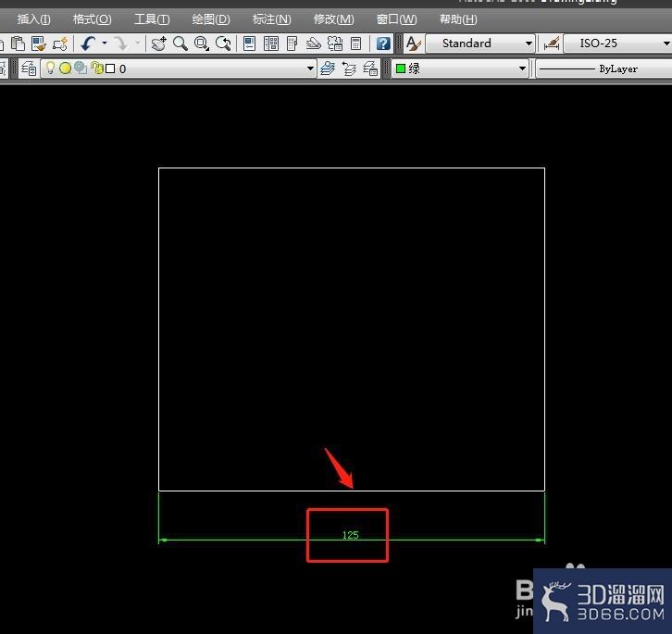Toggle layer 0 lock padlock icon
Screen dimensions: 672x634
(97, 68)
